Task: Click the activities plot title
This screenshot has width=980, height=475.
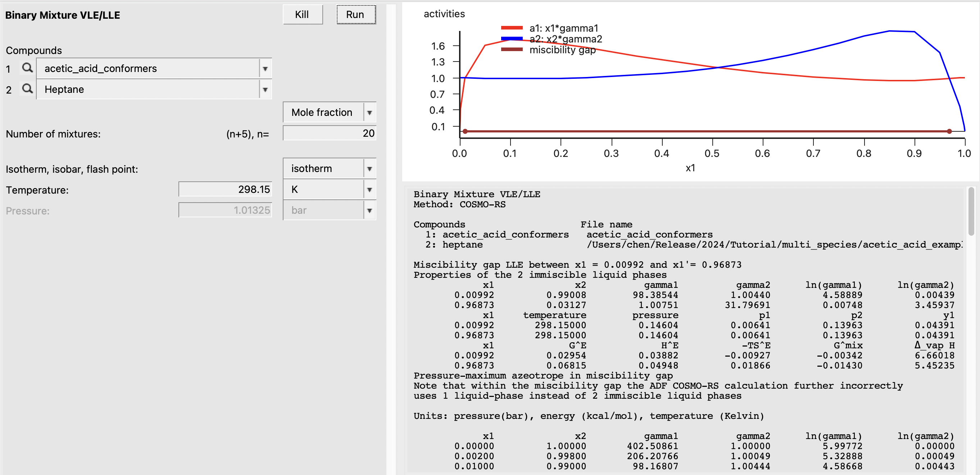Action: pos(444,14)
